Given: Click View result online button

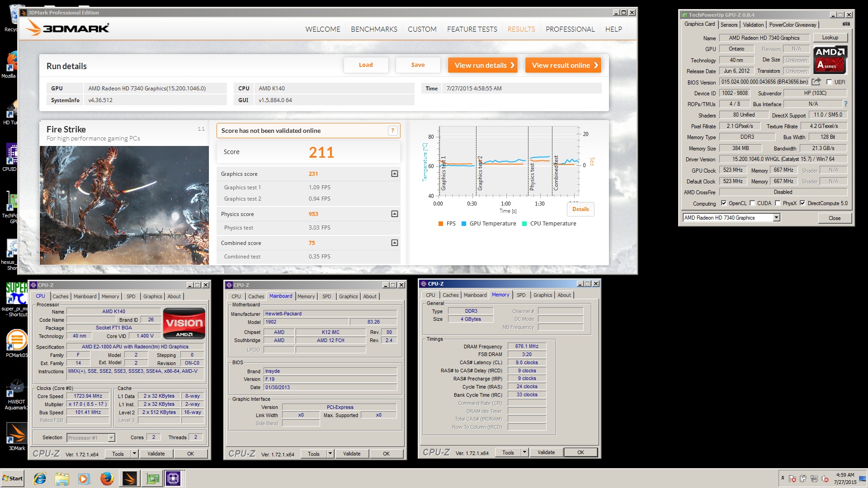Looking at the screenshot, I should (563, 65).
